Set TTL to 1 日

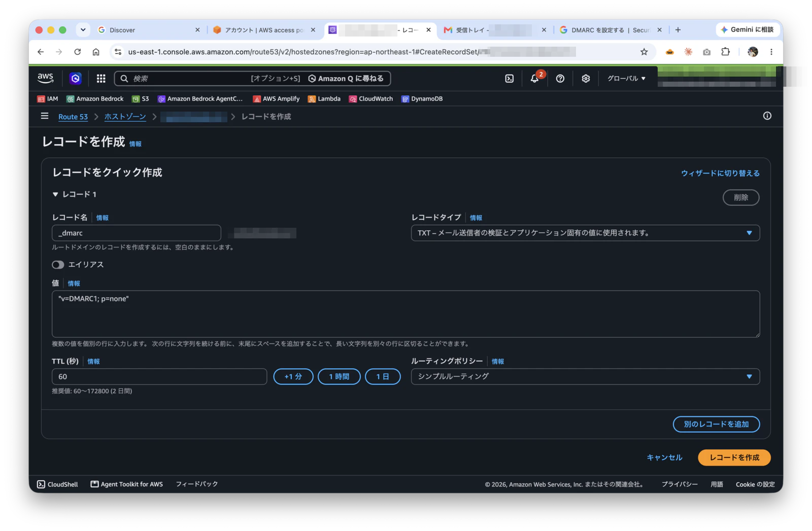383,376
